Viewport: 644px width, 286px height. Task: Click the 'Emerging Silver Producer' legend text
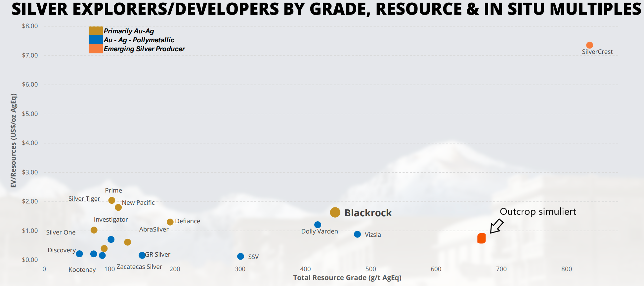point(144,49)
